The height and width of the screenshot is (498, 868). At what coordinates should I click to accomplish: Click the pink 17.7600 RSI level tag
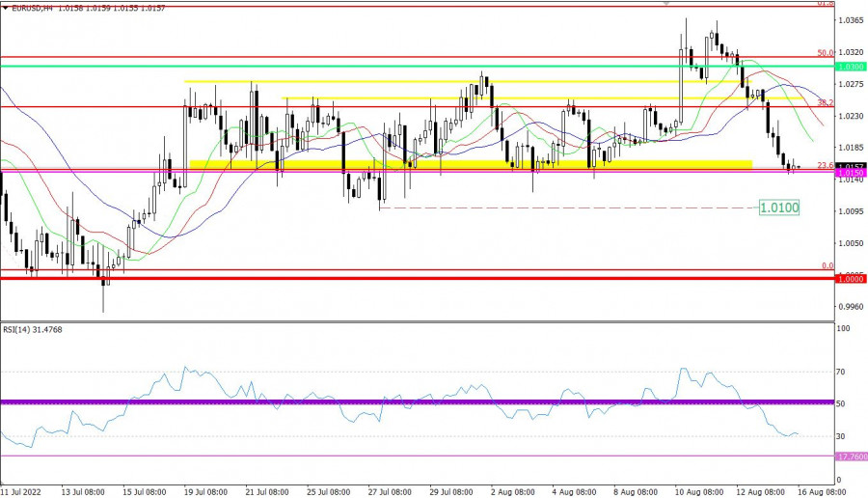point(851,456)
